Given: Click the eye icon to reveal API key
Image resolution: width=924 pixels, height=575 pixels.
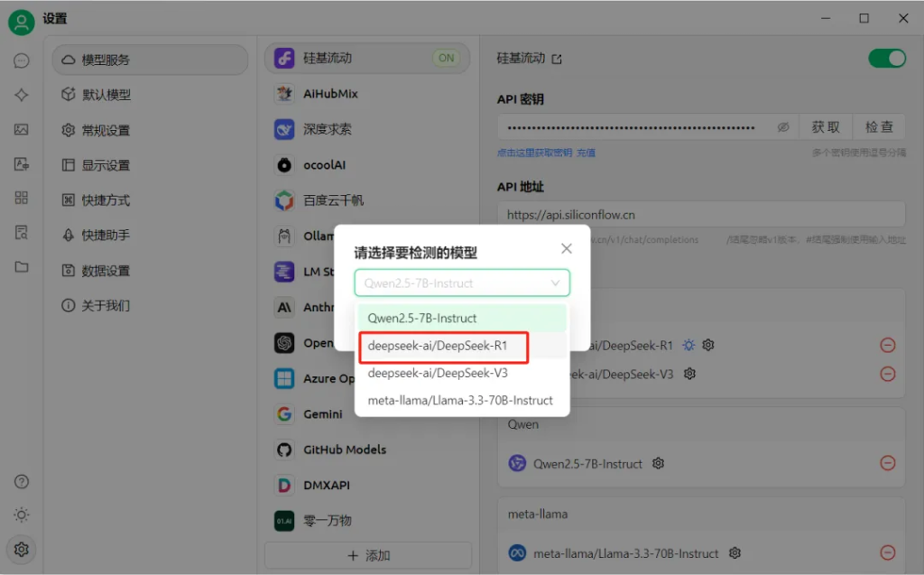Looking at the screenshot, I should tap(783, 126).
